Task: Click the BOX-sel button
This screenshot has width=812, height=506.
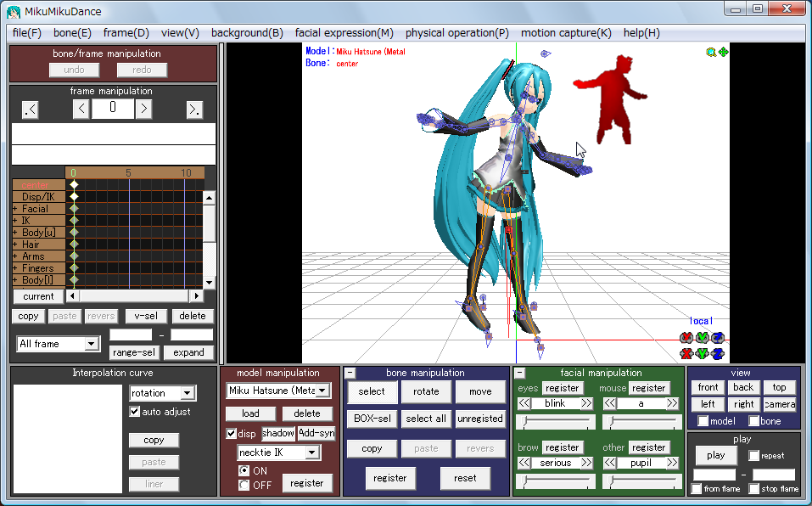Action: pyautogui.click(x=372, y=419)
